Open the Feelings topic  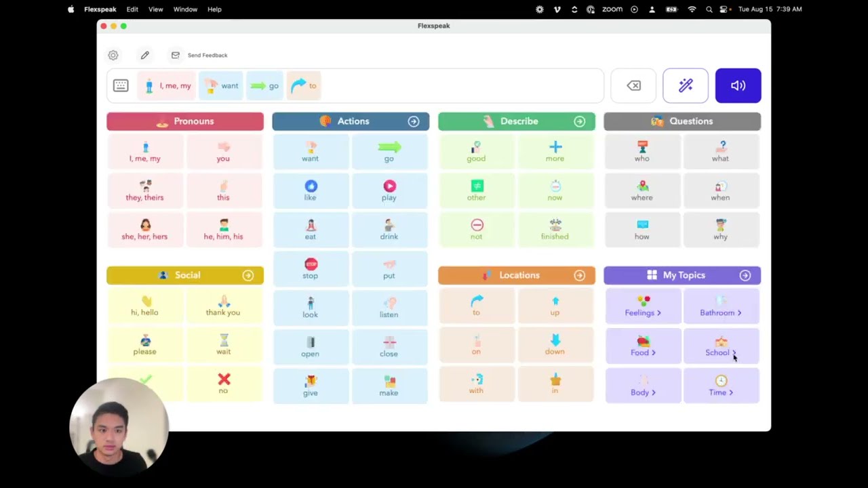click(x=643, y=306)
